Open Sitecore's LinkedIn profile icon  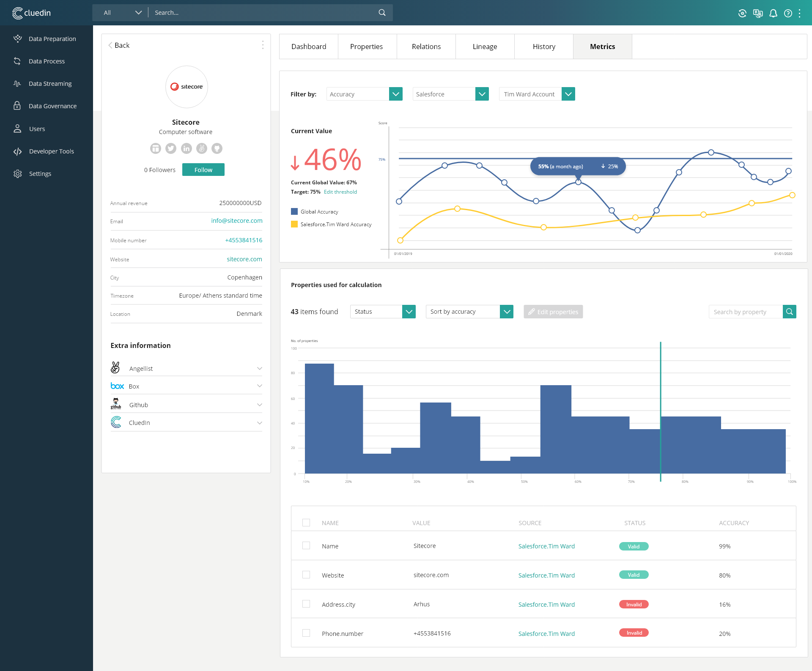(x=187, y=148)
